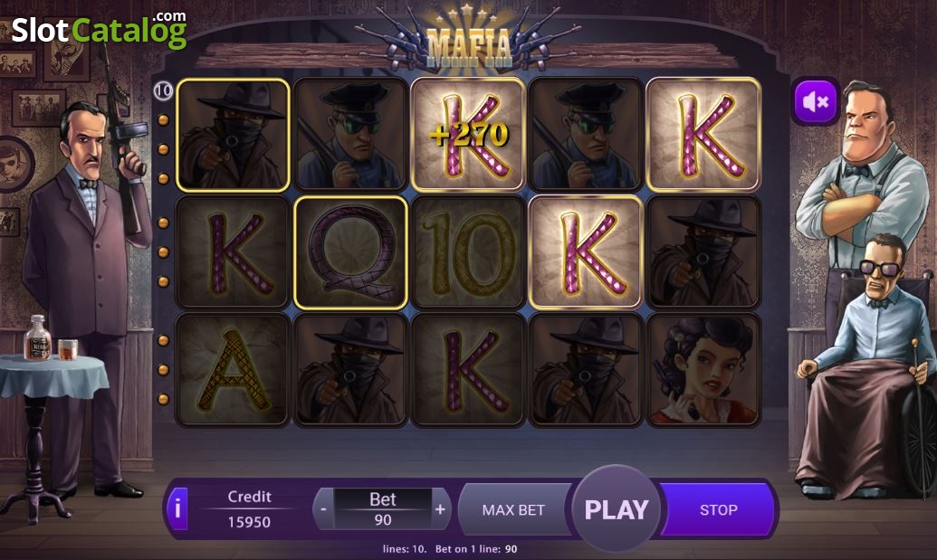This screenshot has width=937, height=560.
Task: Click the A symbol in first reel
Action: (x=233, y=369)
